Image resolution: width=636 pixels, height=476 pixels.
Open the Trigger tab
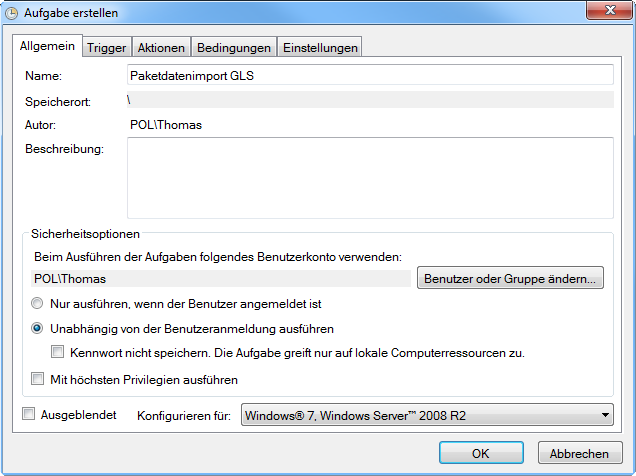[x=106, y=48]
